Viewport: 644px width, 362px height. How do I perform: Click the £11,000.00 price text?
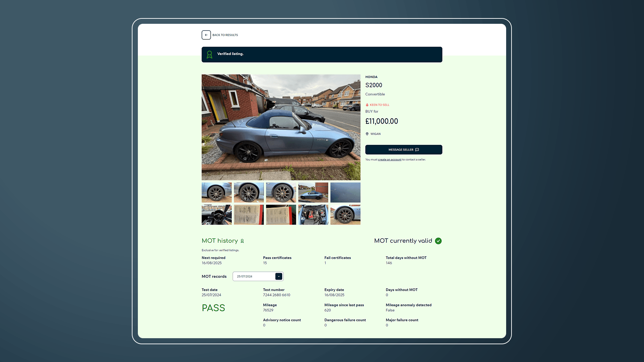click(x=382, y=121)
